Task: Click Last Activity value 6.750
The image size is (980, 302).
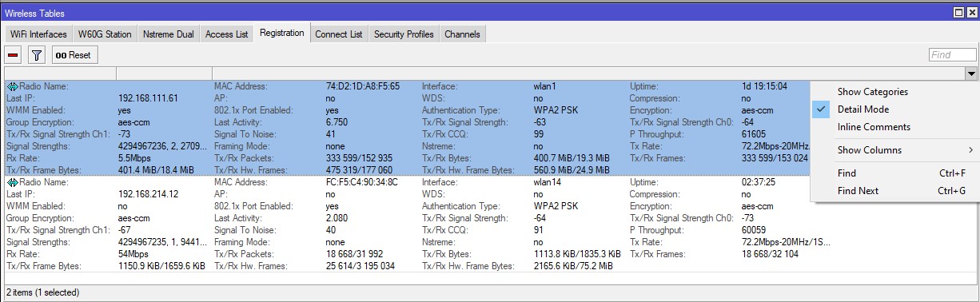Action: pos(337,122)
